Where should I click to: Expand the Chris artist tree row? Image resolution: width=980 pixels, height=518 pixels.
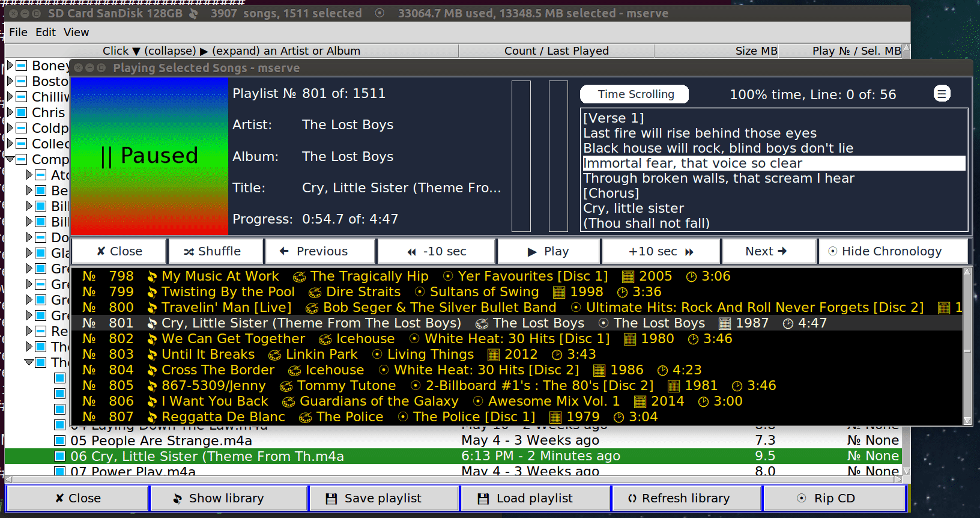coord(10,112)
